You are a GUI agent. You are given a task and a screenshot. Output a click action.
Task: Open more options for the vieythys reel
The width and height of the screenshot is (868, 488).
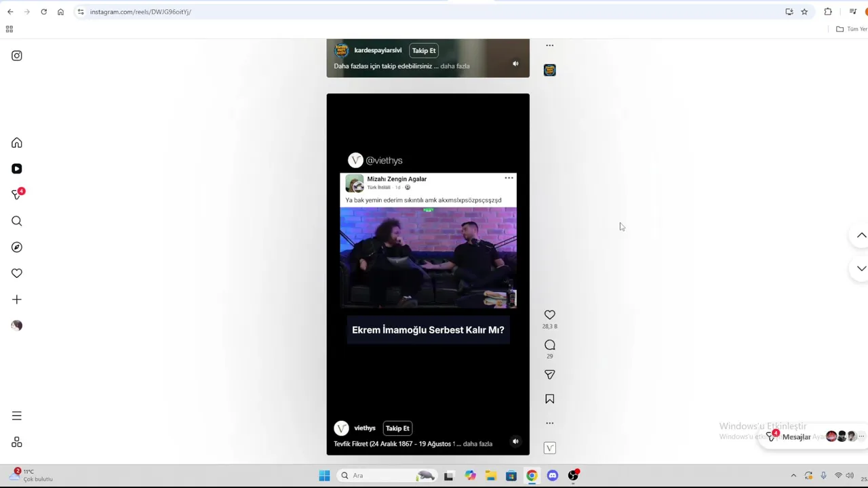(550, 423)
